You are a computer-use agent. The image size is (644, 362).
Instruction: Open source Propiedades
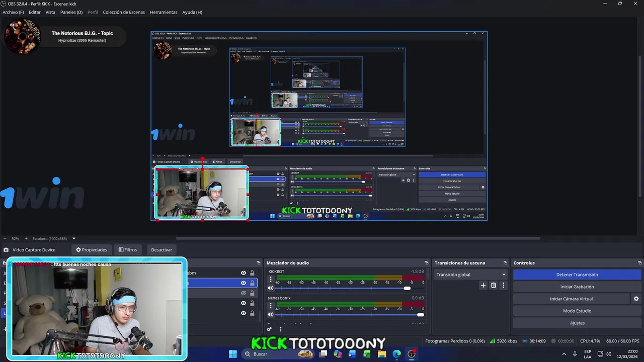tap(92, 250)
